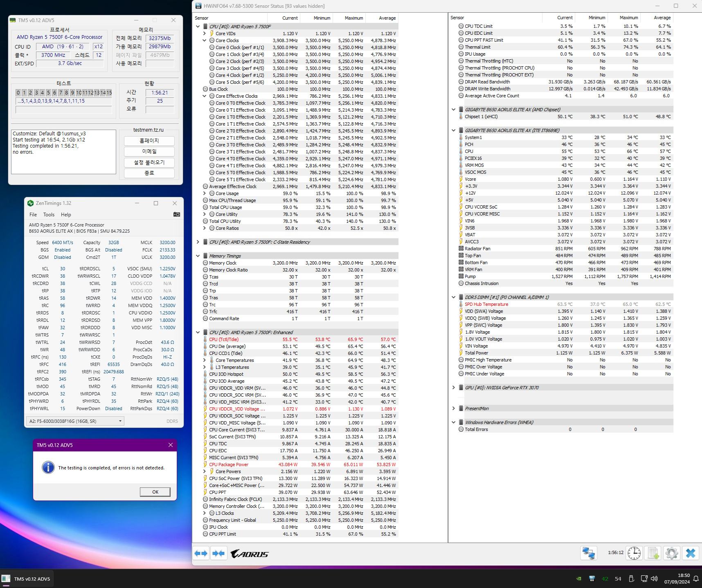Click TM5 v0.12 ADV5 taskbar button

(x=27, y=579)
